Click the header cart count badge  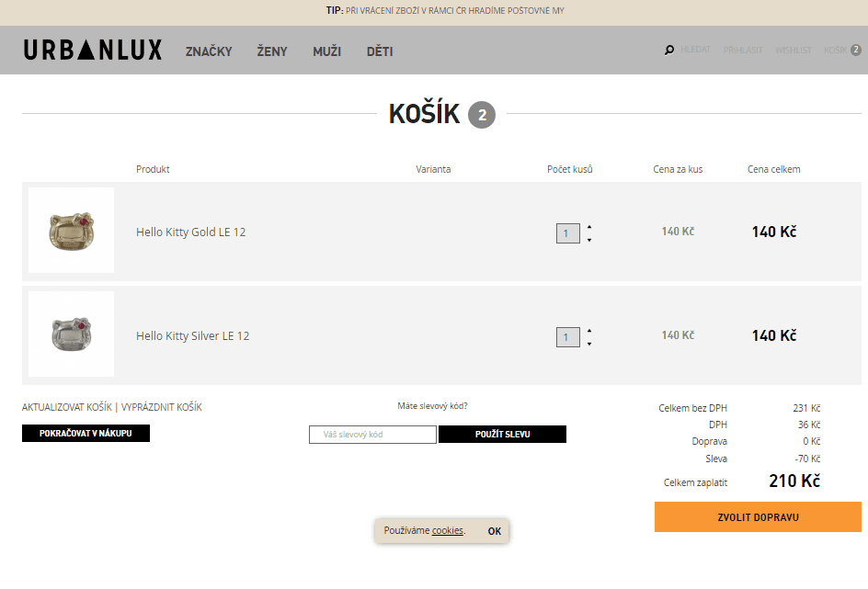(856, 50)
